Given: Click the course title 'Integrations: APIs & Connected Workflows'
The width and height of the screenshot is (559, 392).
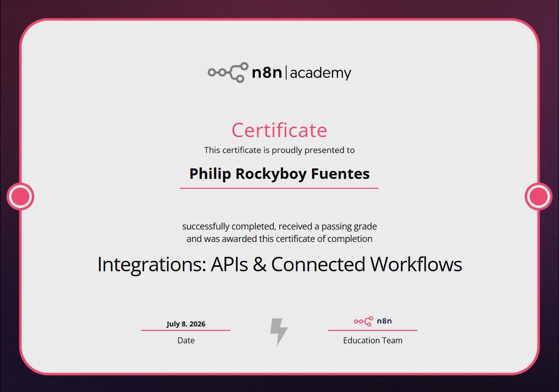Looking at the screenshot, I should tap(279, 264).
